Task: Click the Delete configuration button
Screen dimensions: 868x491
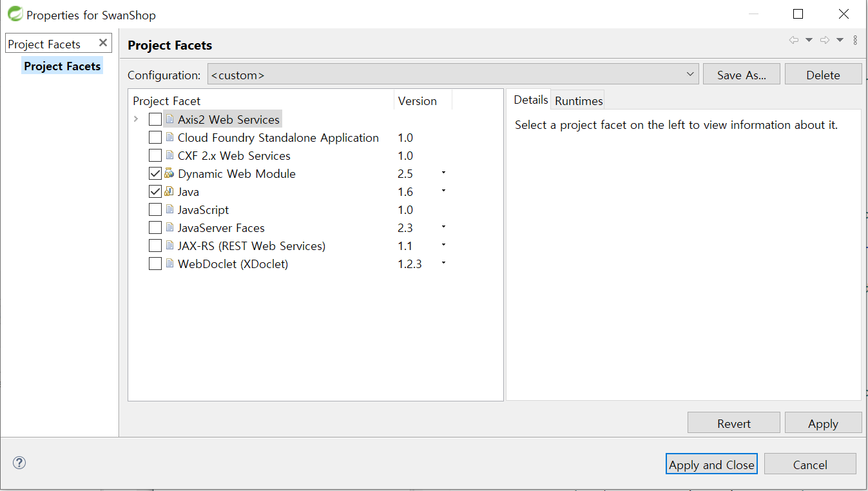Action: click(x=823, y=75)
